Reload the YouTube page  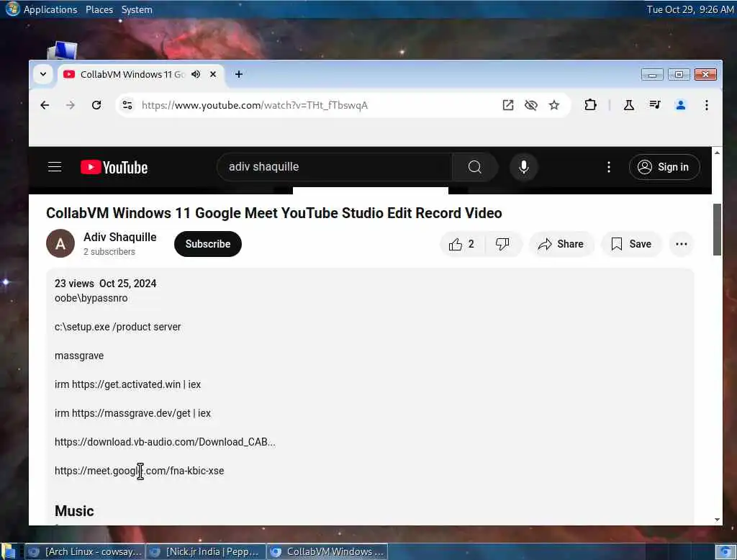tap(96, 105)
